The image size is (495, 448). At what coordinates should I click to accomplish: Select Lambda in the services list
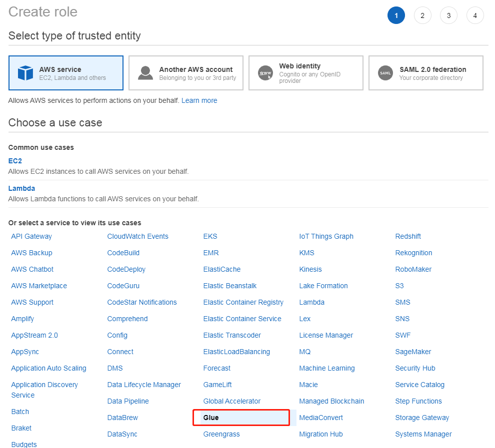[311, 302]
